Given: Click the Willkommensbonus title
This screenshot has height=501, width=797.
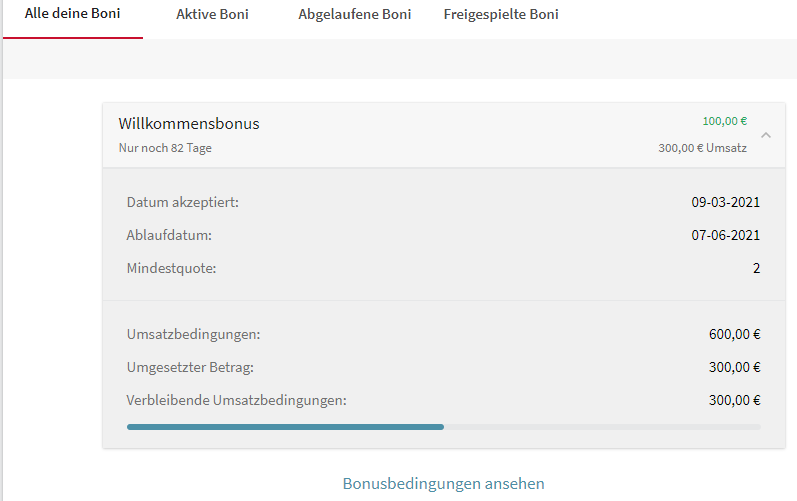Looking at the screenshot, I should point(189,124).
